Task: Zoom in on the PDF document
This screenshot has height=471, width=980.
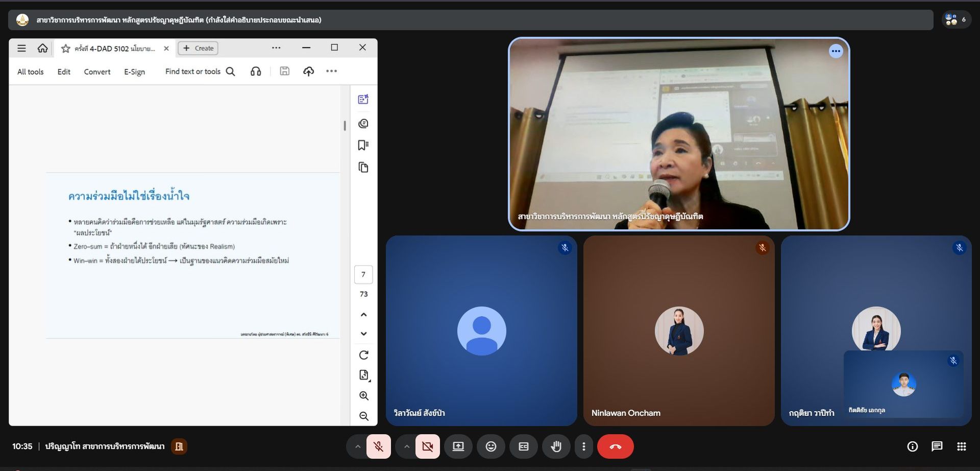Action: pos(363,396)
